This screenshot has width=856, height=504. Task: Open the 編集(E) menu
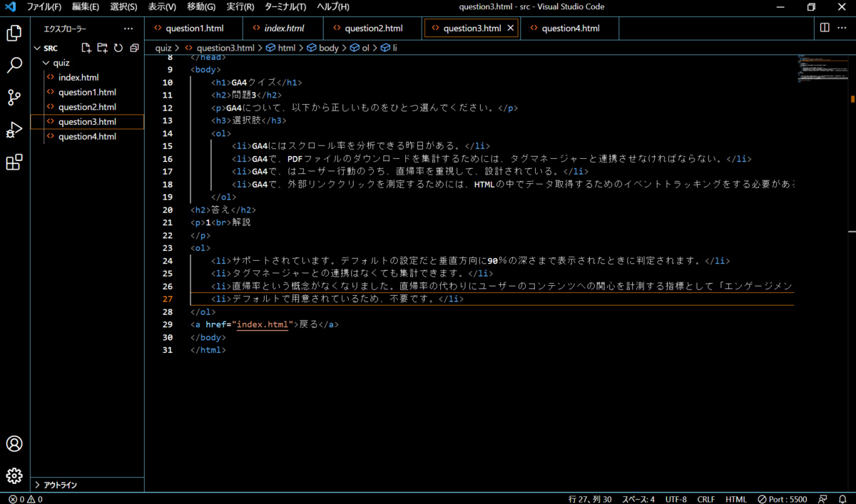pyautogui.click(x=86, y=7)
